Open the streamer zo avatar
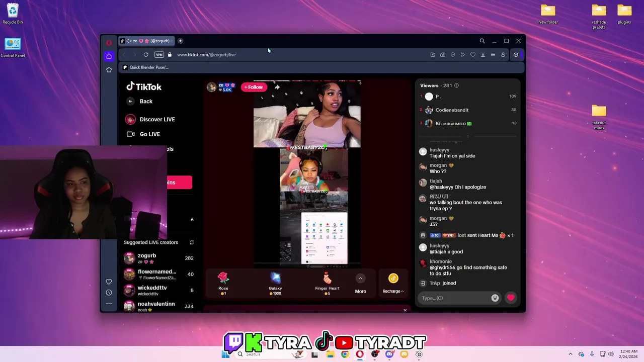Image resolution: width=644 pixels, height=362 pixels. point(211,87)
